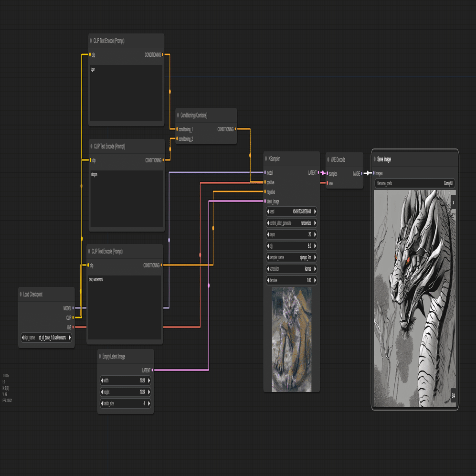The height and width of the screenshot is (476, 476).
Task: Click the KSampler preview thumbnail image
Action: point(291,339)
